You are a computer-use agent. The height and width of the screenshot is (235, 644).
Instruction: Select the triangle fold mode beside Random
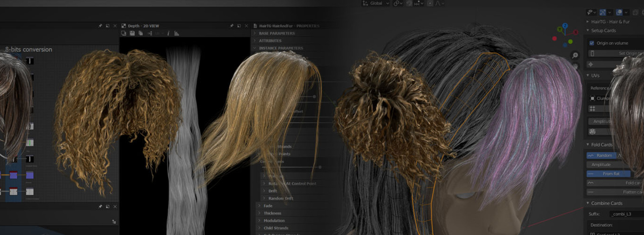click(x=620, y=155)
